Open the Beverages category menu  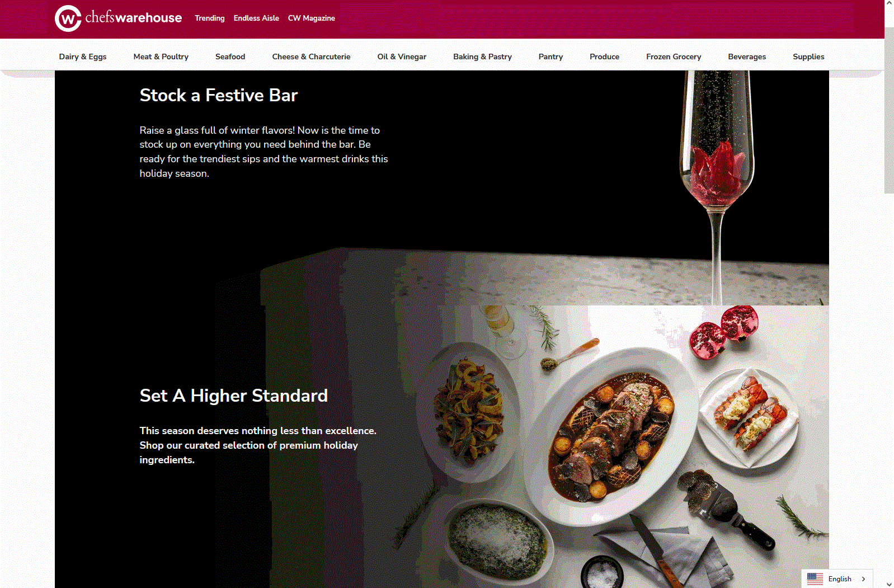tap(747, 57)
